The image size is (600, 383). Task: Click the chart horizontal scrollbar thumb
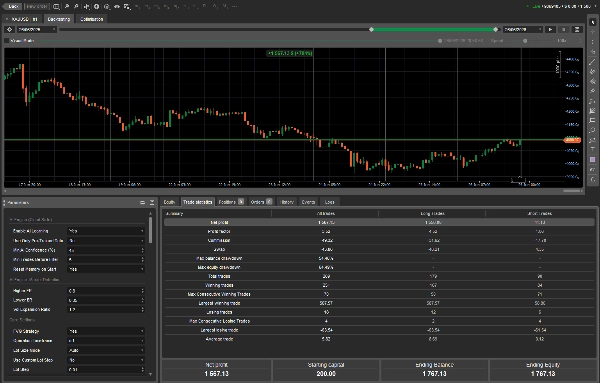point(572,191)
